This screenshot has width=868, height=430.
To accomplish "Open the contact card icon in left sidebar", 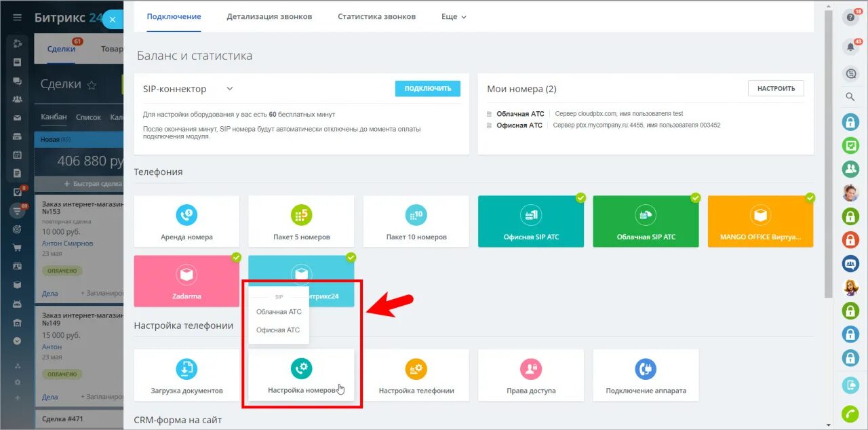I will 18,266.
